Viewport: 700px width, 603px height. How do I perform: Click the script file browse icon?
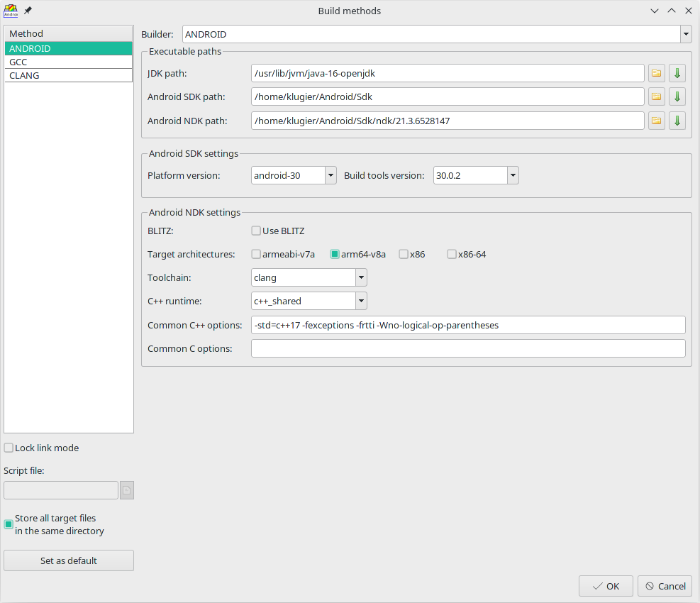[x=126, y=490]
